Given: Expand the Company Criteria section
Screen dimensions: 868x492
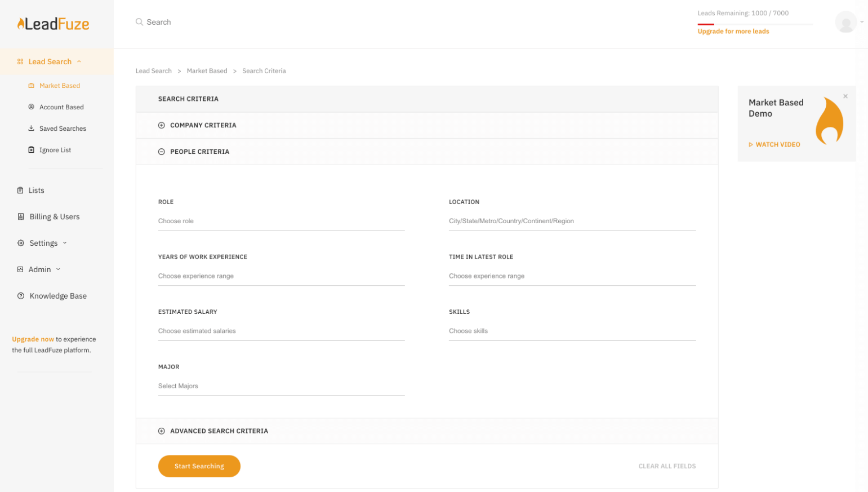Looking at the screenshot, I should [x=162, y=125].
